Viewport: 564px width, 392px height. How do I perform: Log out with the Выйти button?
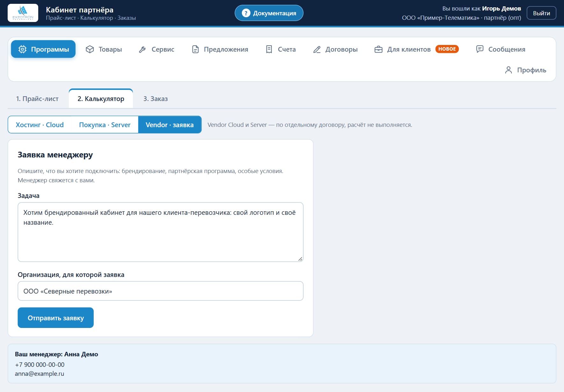(x=541, y=13)
